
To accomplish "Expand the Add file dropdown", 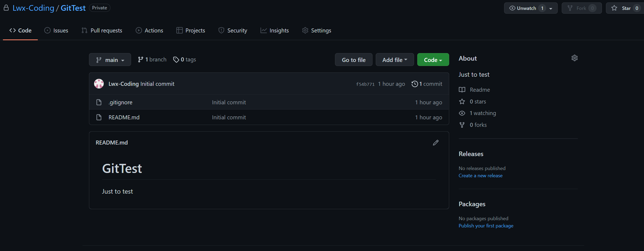I will [394, 60].
